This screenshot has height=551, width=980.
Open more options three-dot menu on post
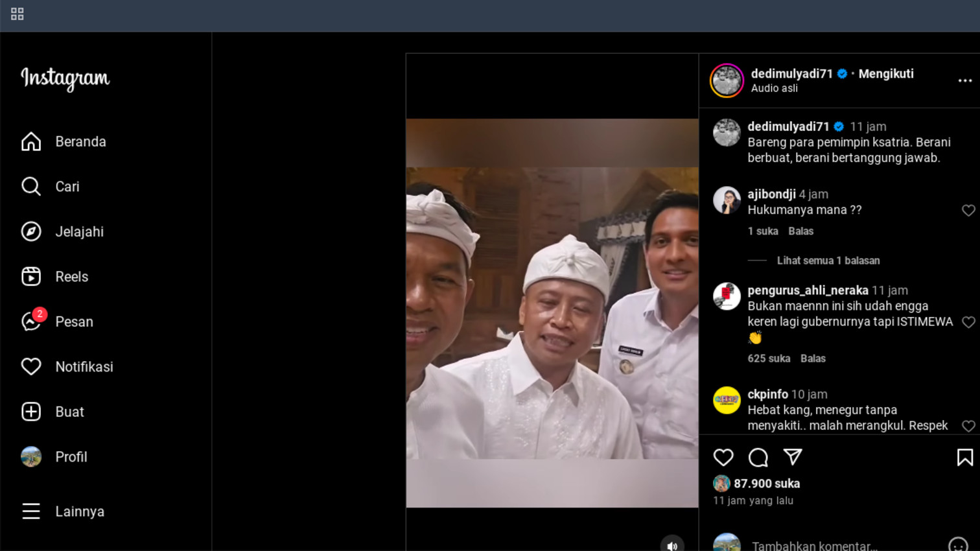coord(964,80)
